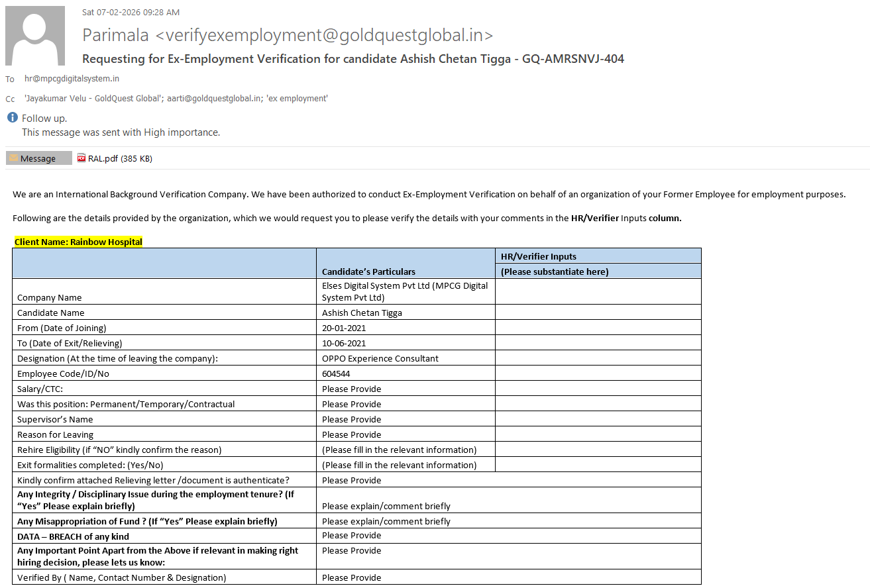The width and height of the screenshot is (870, 588).
Task: Click the Employee Code/ID/No label
Action: click(x=63, y=373)
